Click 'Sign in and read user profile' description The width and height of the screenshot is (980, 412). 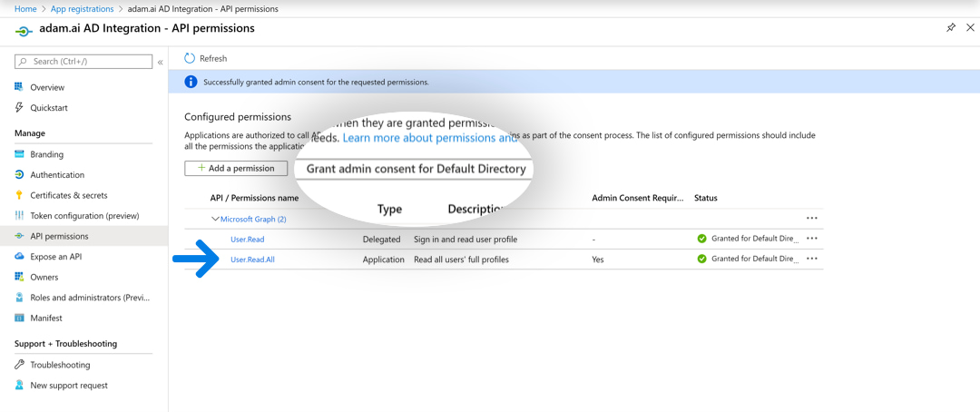(x=465, y=239)
